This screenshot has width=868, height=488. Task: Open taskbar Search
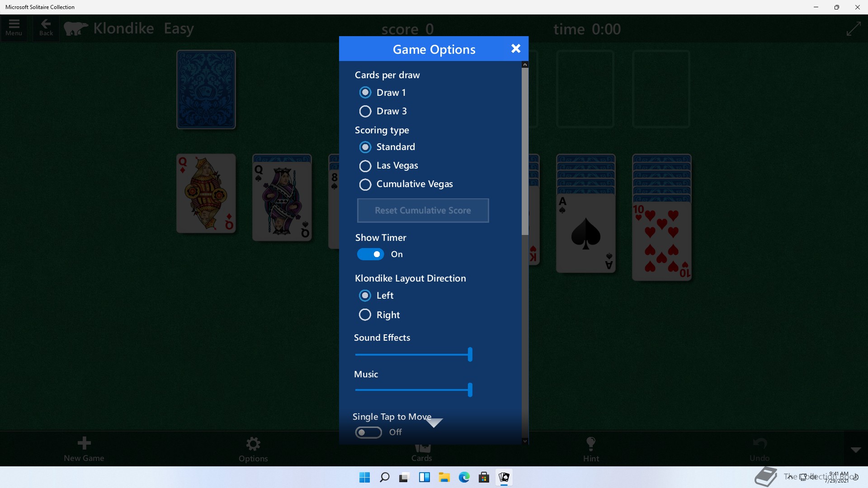tap(385, 477)
